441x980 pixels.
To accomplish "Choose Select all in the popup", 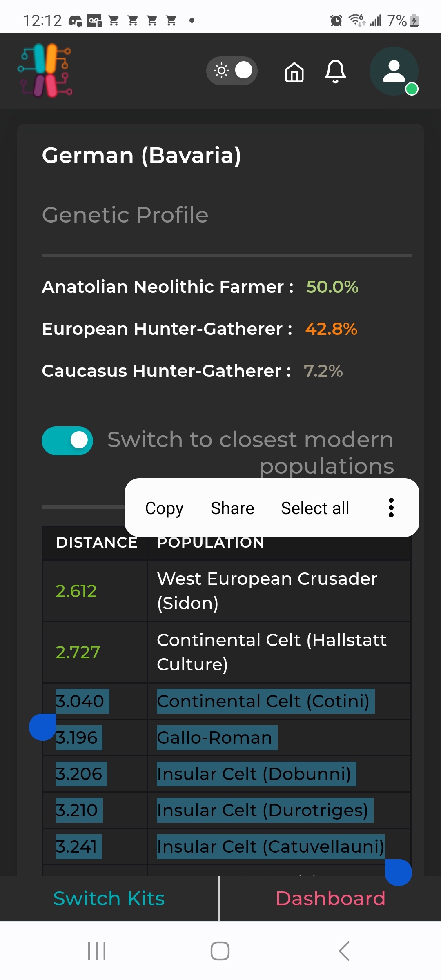I will click(x=315, y=508).
